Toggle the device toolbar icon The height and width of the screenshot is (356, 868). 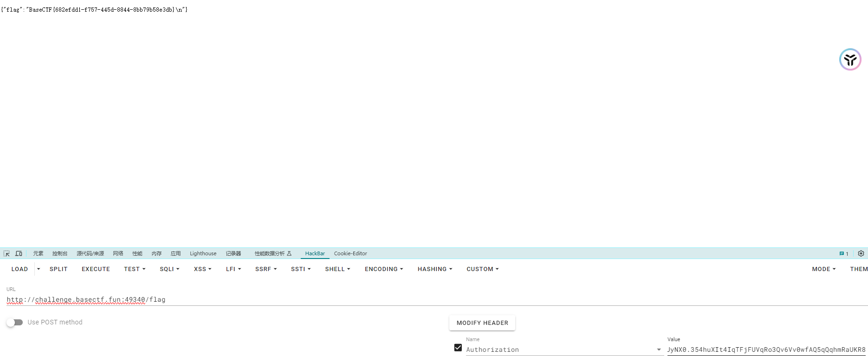(x=19, y=253)
